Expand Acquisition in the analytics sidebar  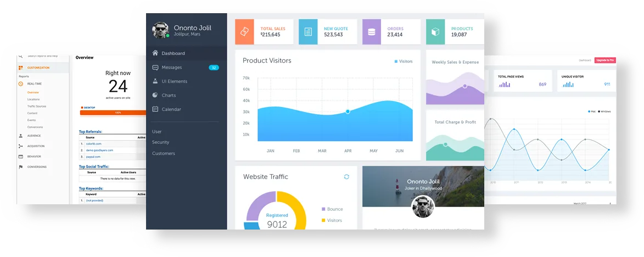click(36, 146)
